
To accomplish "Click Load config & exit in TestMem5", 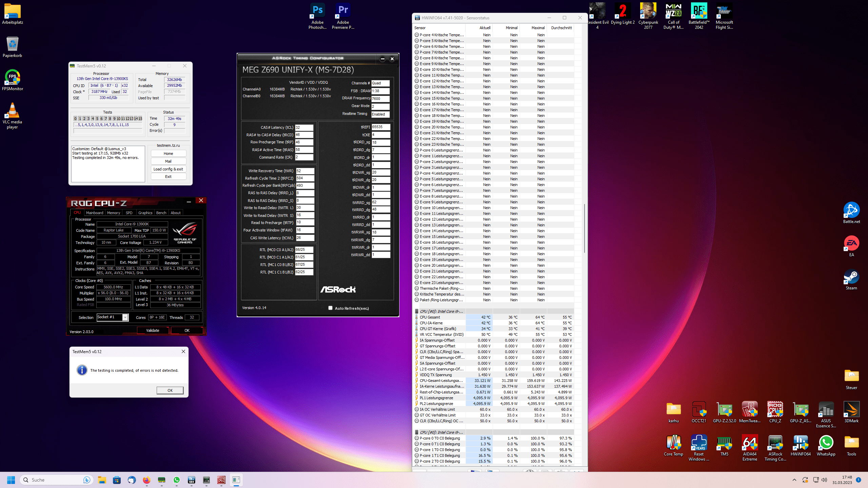I will (168, 169).
